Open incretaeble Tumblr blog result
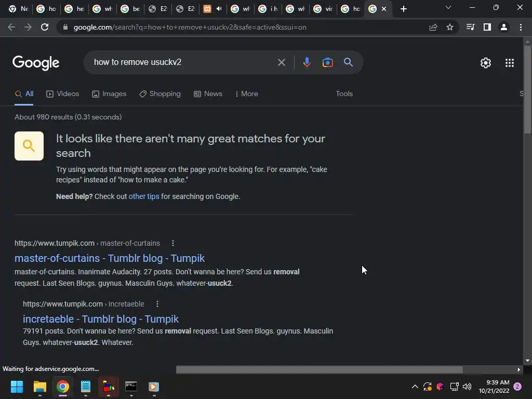532x399 pixels. pyautogui.click(x=100, y=319)
